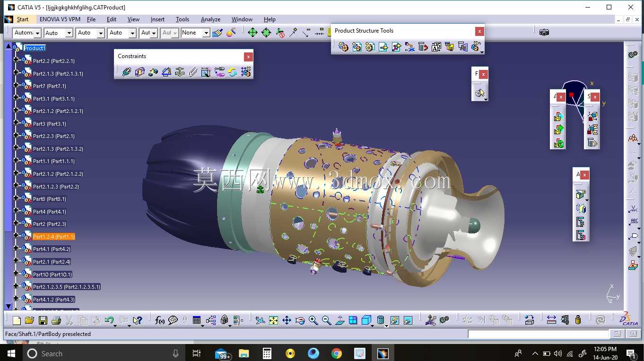This screenshot has width=644, height=361.
Task: Click the Formula f(x) icon
Action: point(160,320)
